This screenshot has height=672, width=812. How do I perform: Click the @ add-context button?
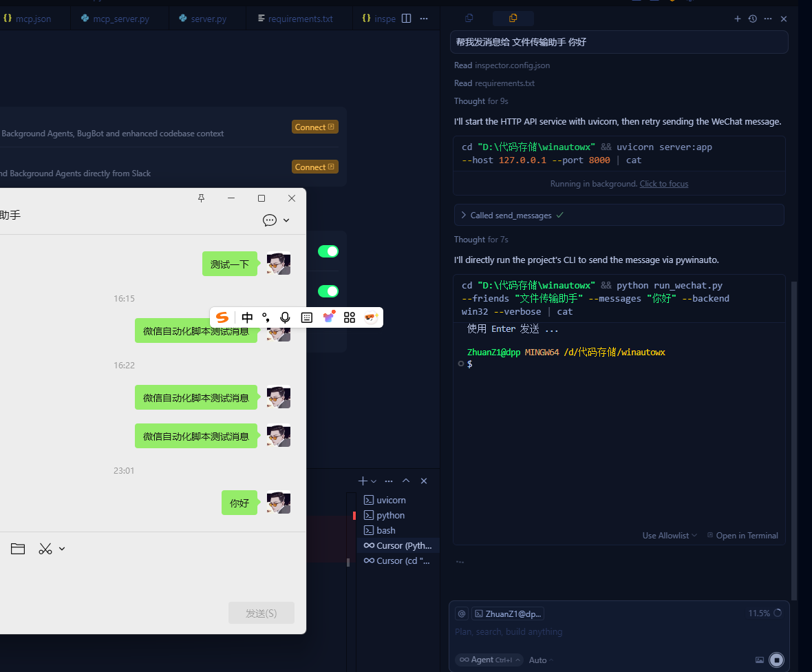click(462, 613)
